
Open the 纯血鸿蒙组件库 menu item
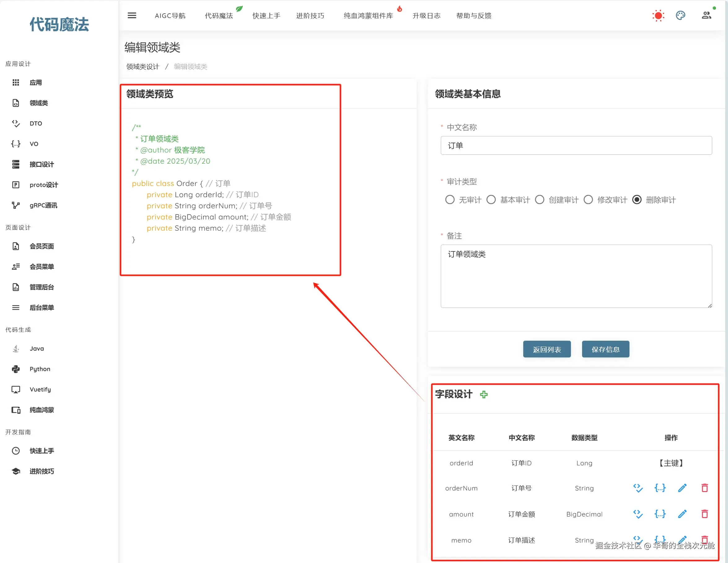(368, 16)
